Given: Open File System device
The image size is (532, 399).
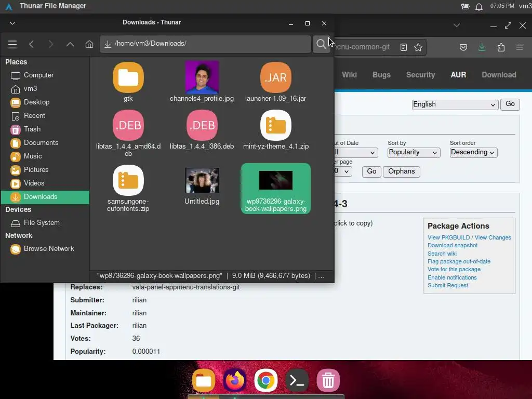Looking at the screenshot, I should click(x=45, y=223).
